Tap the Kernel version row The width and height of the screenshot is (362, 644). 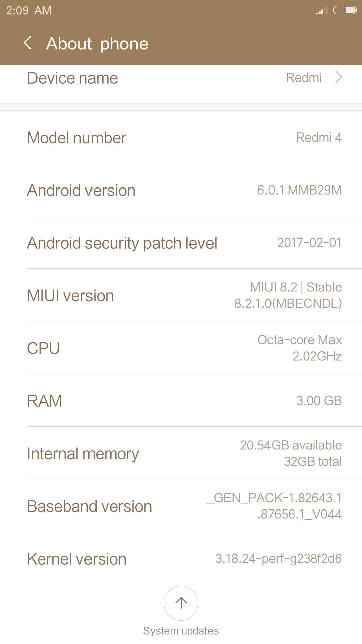pos(181,559)
